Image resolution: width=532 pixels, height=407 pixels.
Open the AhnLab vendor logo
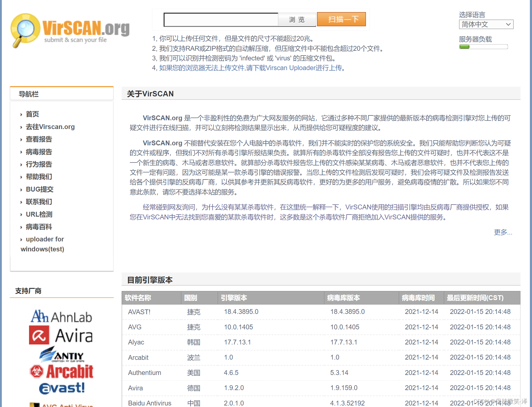click(x=61, y=317)
